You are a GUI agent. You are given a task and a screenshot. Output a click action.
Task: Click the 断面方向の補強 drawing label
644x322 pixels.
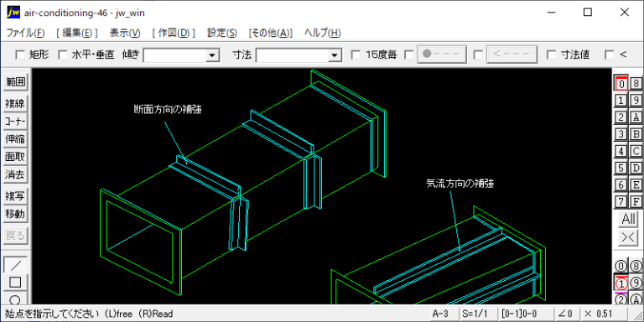[x=168, y=110]
